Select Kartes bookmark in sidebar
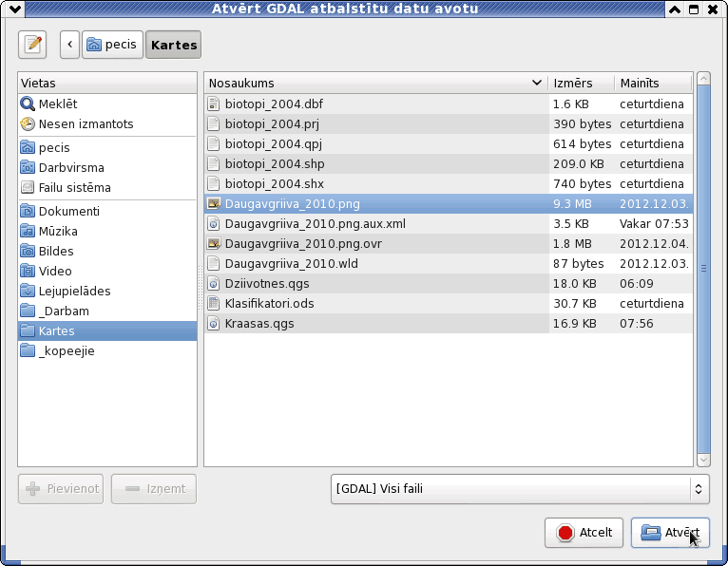Screen dimensions: 728x566 107,330
